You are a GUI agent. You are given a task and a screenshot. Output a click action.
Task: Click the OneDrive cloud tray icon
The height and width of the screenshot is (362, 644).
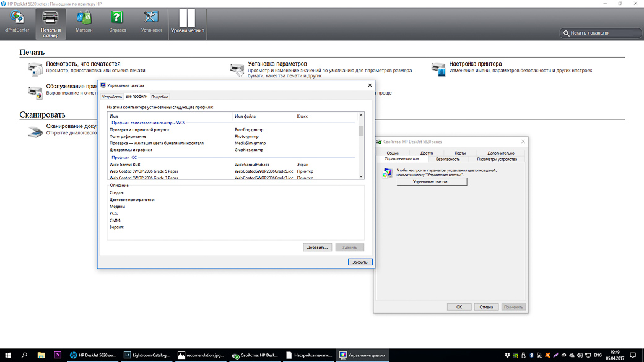coord(572,355)
